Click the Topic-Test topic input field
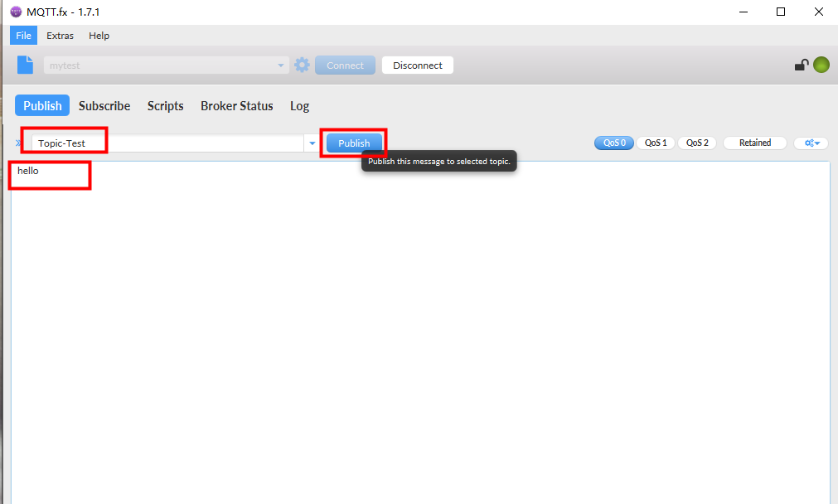This screenshot has height=504, width=838. coord(167,143)
